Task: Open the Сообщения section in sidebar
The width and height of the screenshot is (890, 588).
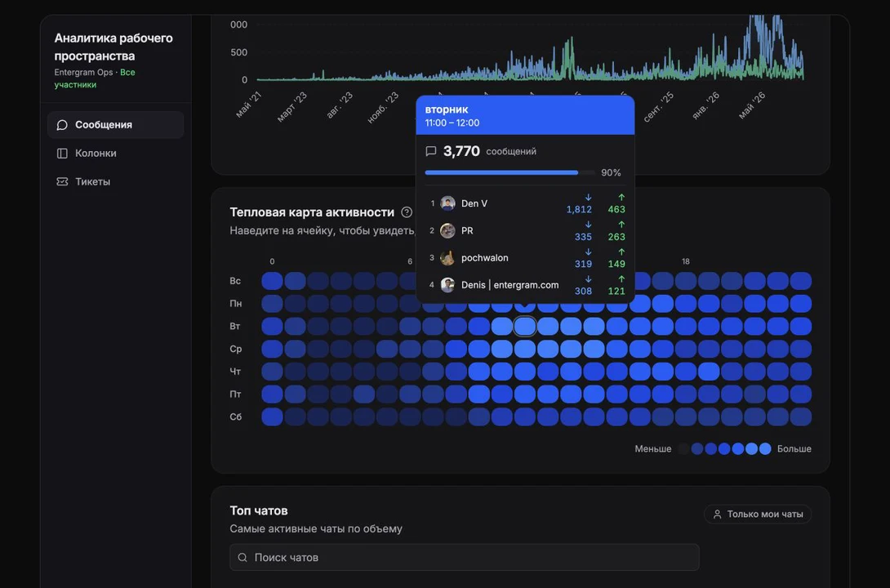Action: (115, 125)
